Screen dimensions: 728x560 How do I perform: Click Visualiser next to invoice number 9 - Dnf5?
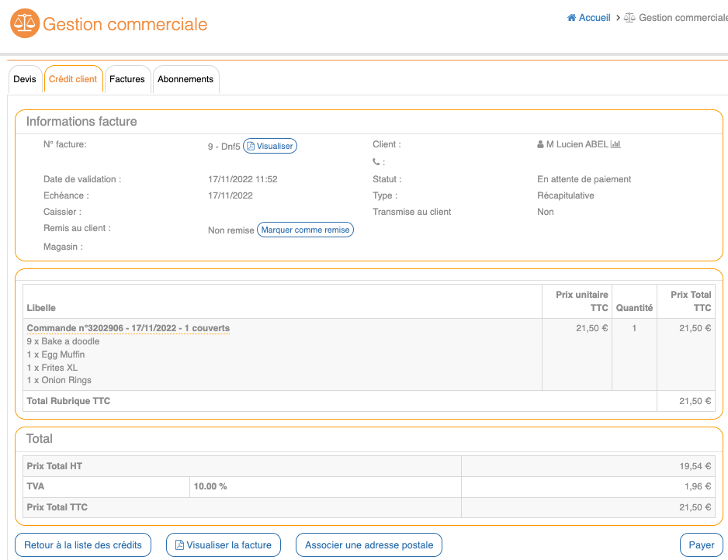[270, 146]
